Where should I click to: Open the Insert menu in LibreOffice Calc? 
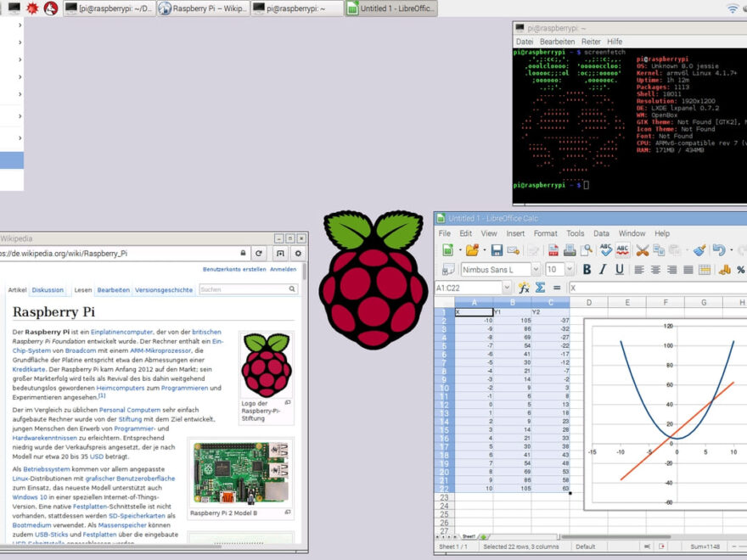point(515,233)
